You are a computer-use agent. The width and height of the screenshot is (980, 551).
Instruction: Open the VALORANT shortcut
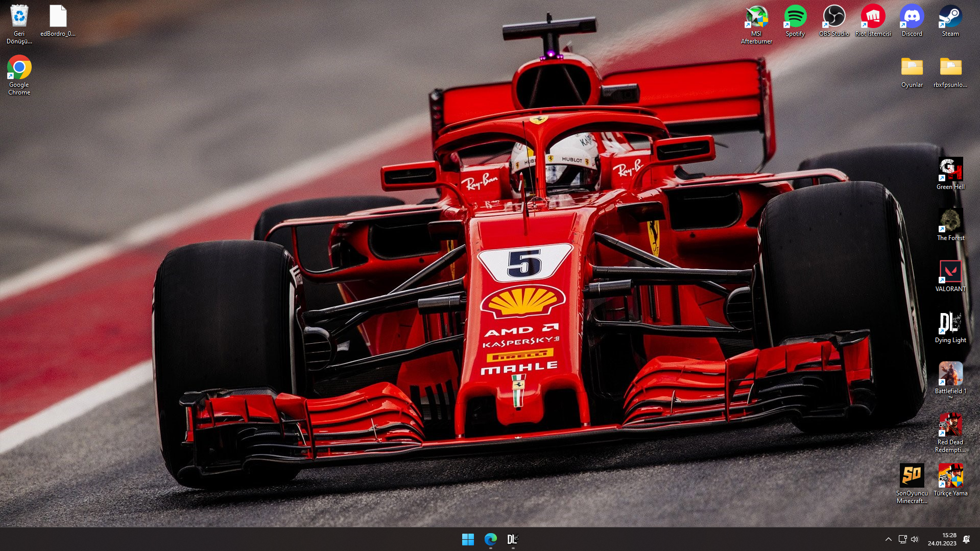[x=950, y=276]
